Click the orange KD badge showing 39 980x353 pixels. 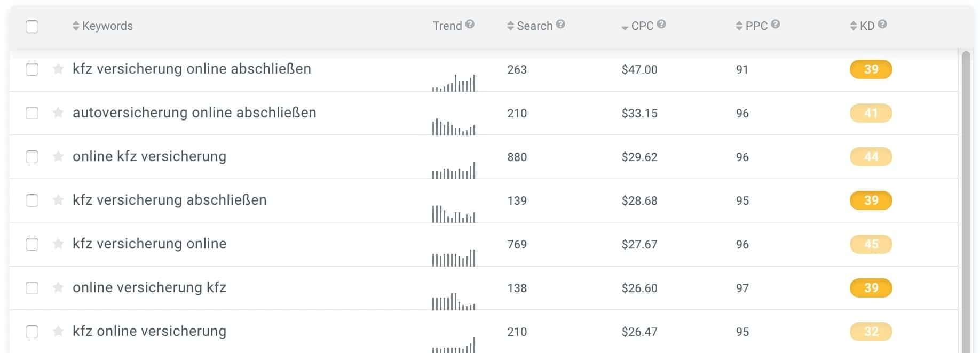[x=871, y=69]
